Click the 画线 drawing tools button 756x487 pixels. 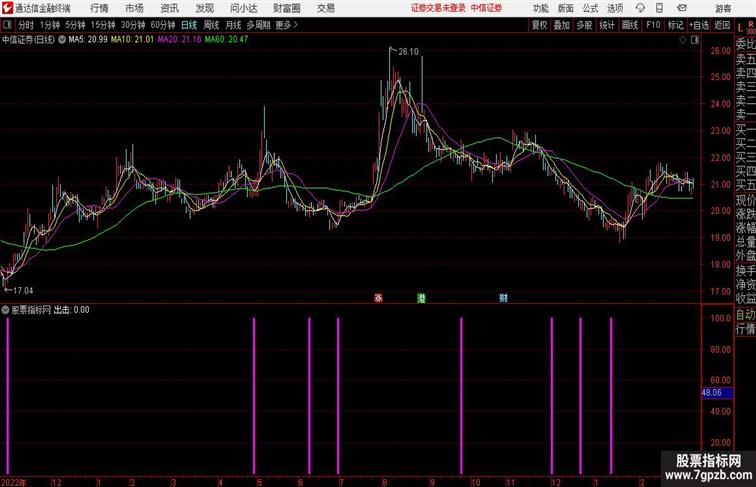pyautogui.click(x=630, y=25)
